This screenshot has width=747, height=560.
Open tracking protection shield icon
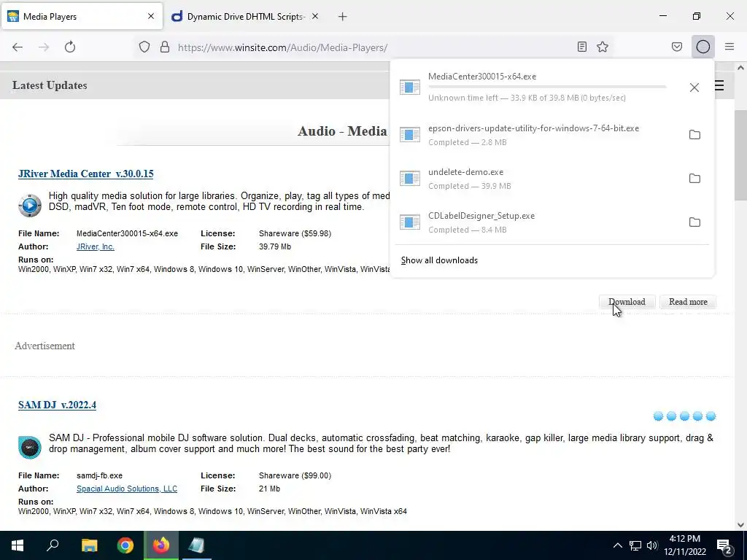click(144, 47)
